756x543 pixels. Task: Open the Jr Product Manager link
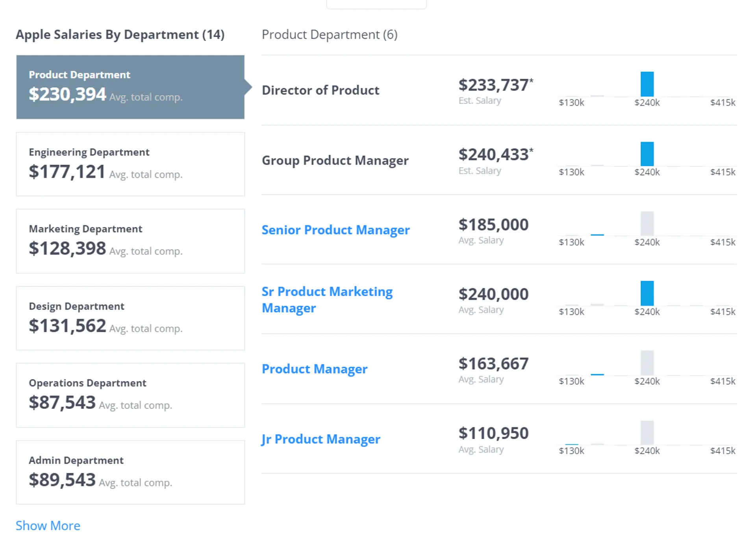(321, 439)
